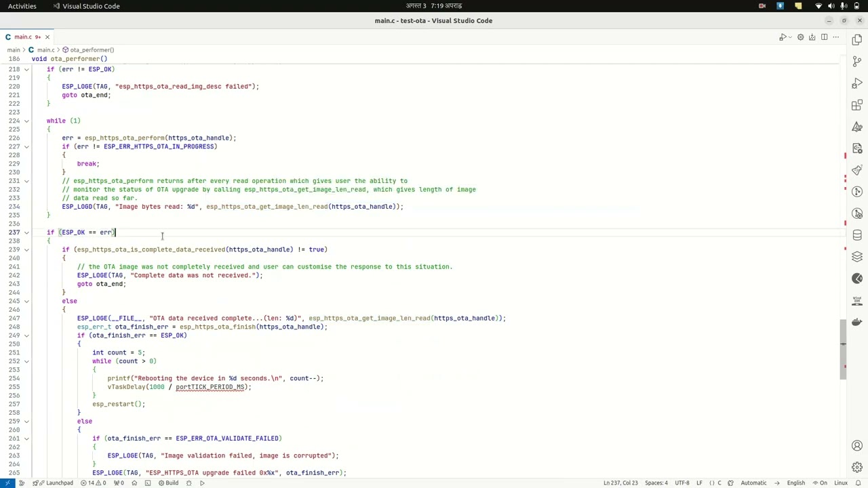The image size is (868, 488).
Task: Click the download-to-tray icon in editor toolbar
Action: (812, 37)
